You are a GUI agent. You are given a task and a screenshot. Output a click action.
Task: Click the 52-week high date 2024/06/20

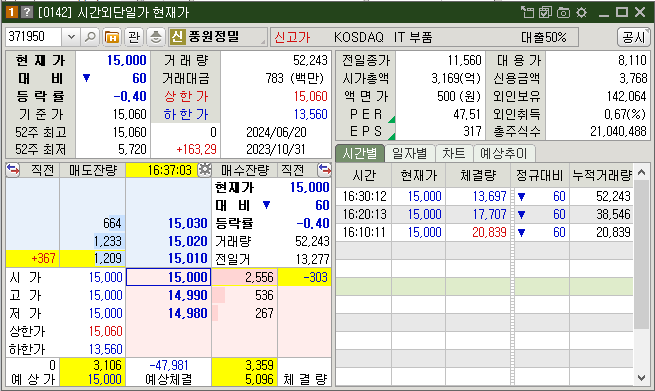[276, 132]
